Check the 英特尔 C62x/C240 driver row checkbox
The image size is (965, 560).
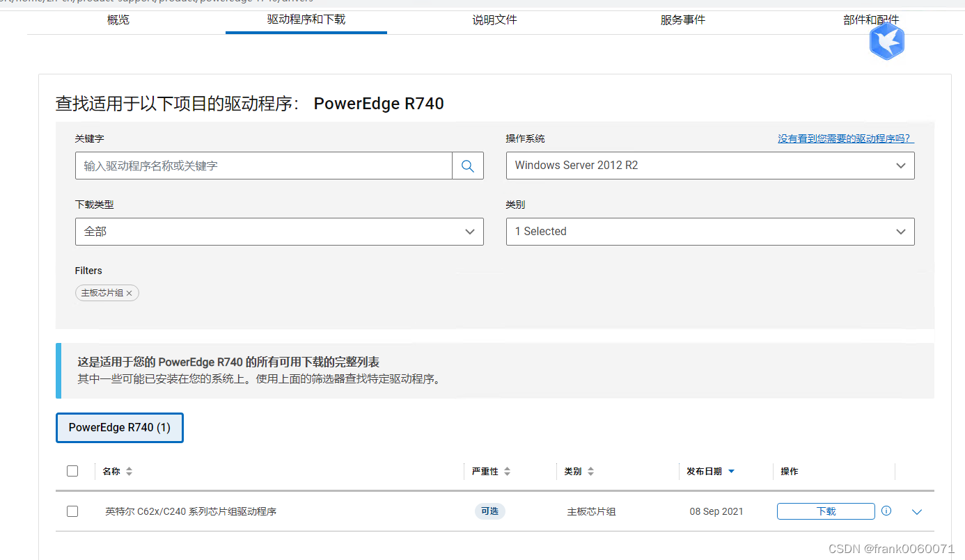click(72, 511)
